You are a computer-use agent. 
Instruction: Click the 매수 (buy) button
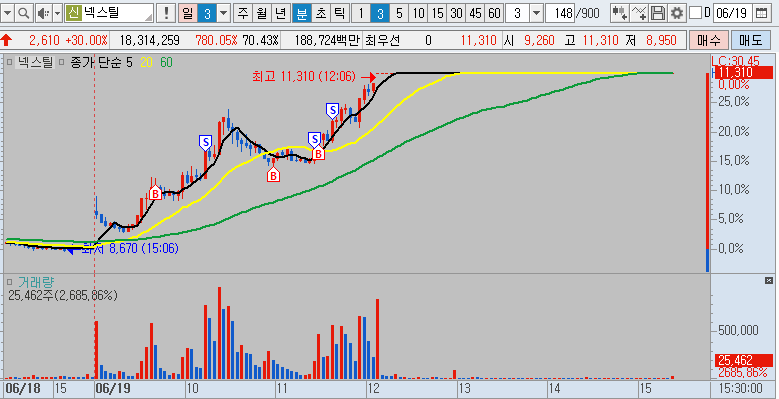[x=708, y=40]
